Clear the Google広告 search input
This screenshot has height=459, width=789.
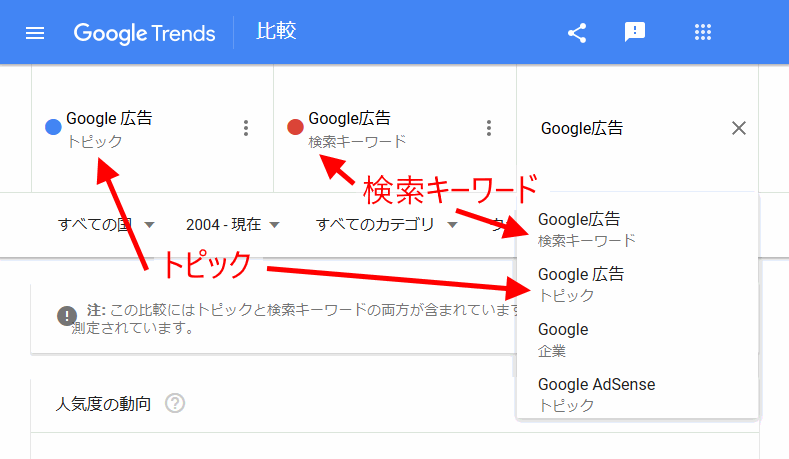click(x=739, y=128)
